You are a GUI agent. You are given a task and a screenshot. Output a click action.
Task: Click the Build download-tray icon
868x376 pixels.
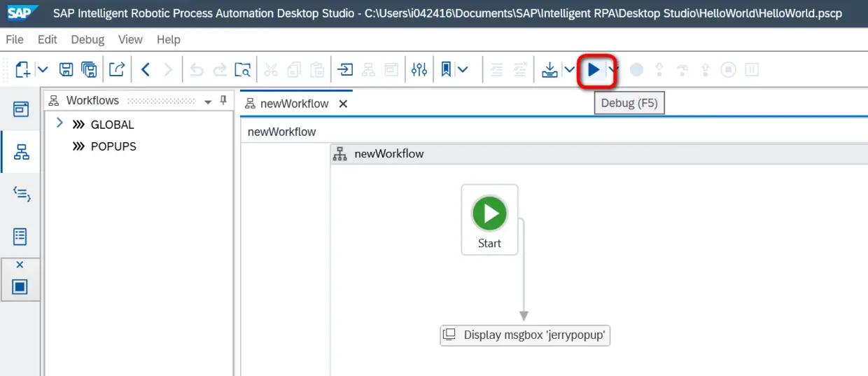point(551,69)
